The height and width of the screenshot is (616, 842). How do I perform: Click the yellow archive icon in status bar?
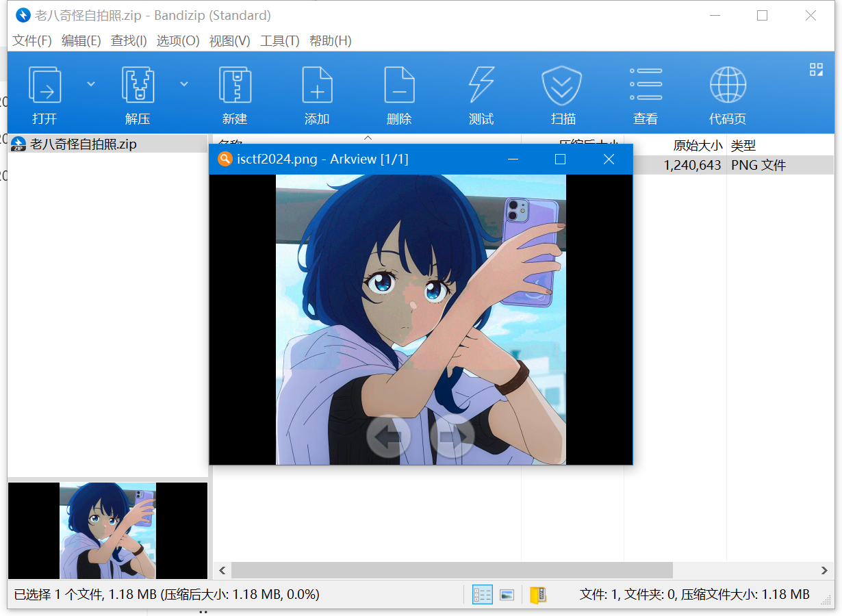tap(538, 595)
